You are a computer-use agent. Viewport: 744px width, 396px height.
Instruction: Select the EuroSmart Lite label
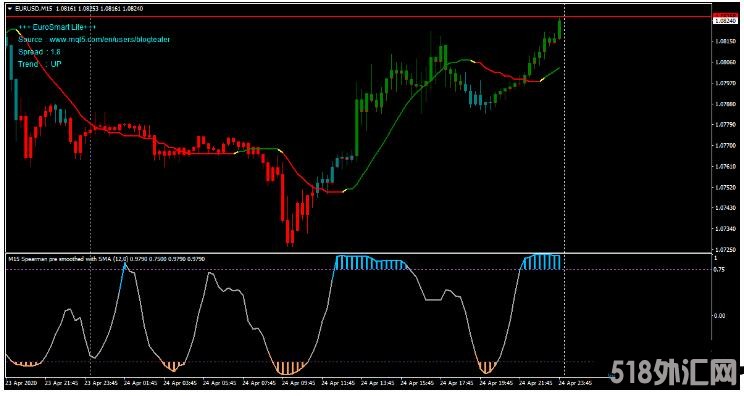click(57, 27)
